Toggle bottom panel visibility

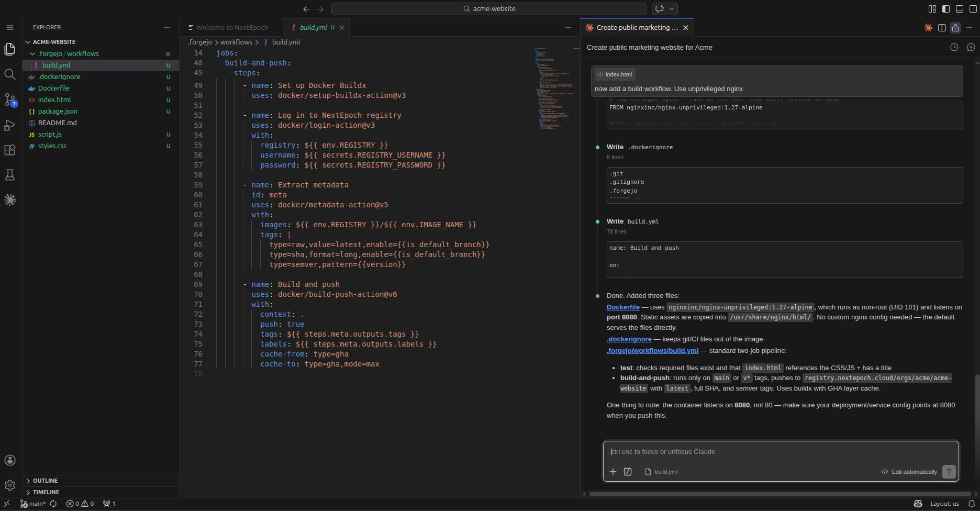pyautogui.click(x=960, y=9)
